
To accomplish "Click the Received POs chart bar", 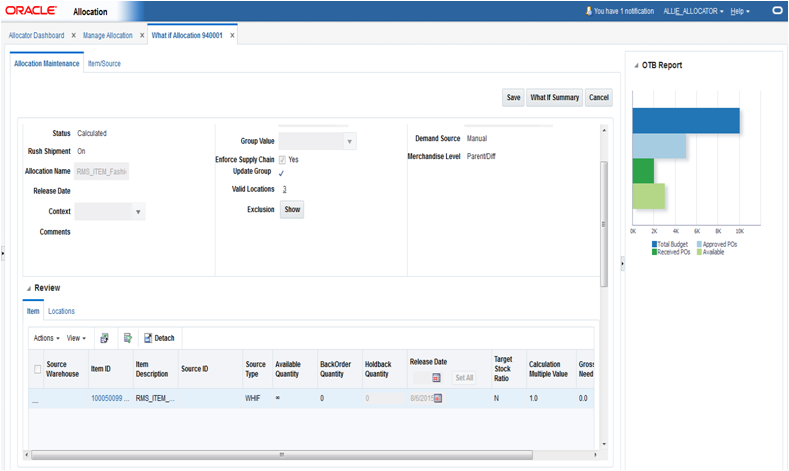I will [643, 171].
